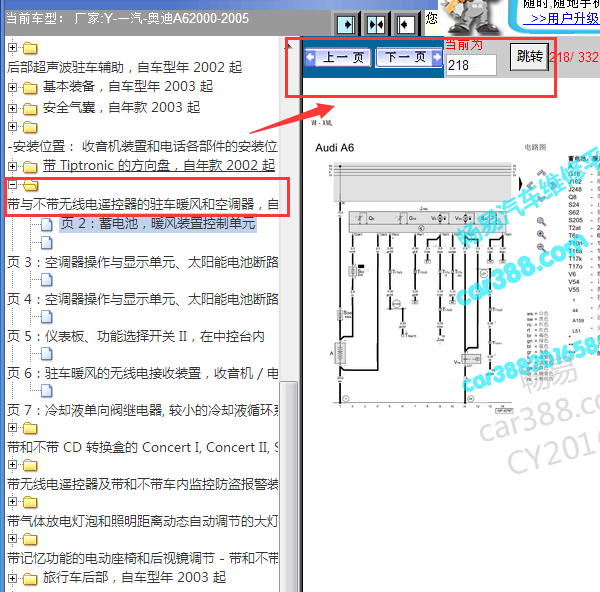Viewport: 600px width, 592px height.
Task: Open 页 3：空调器操作与显示单元
Action: coord(143,263)
